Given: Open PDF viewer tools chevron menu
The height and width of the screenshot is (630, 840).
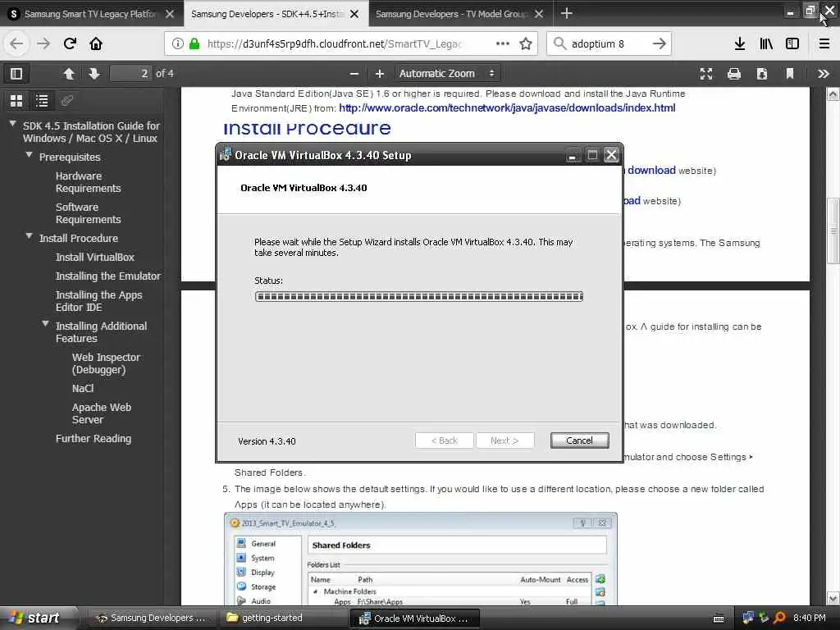Looking at the screenshot, I should pyautogui.click(x=824, y=74).
